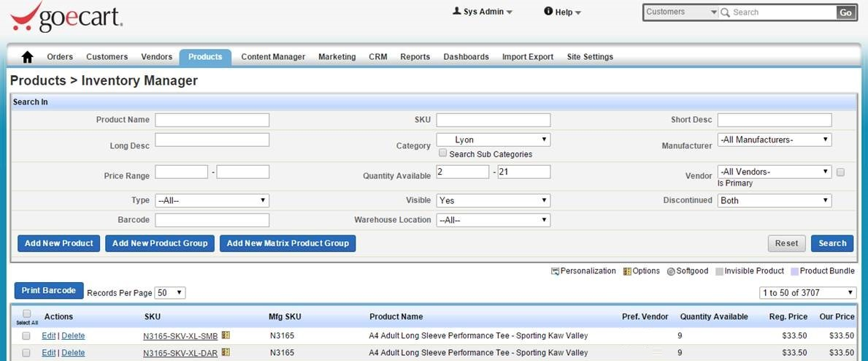
Task: Click into the Product Name field
Action: click(212, 120)
